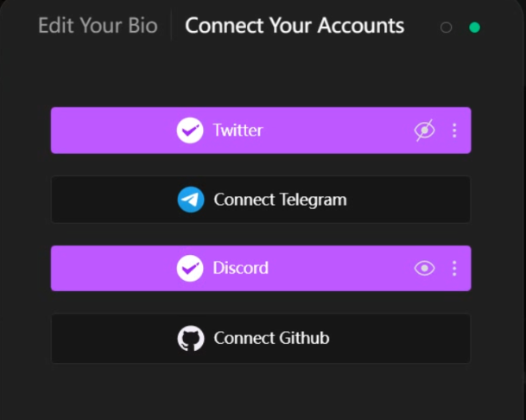Show hidden Twitter account via crossed-eye icon
The height and width of the screenshot is (420, 526).
click(x=424, y=130)
